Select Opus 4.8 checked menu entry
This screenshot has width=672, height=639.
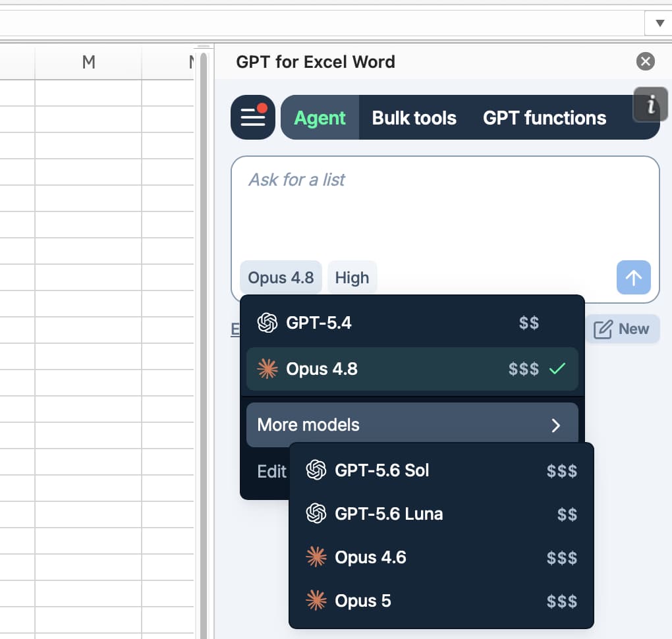412,368
